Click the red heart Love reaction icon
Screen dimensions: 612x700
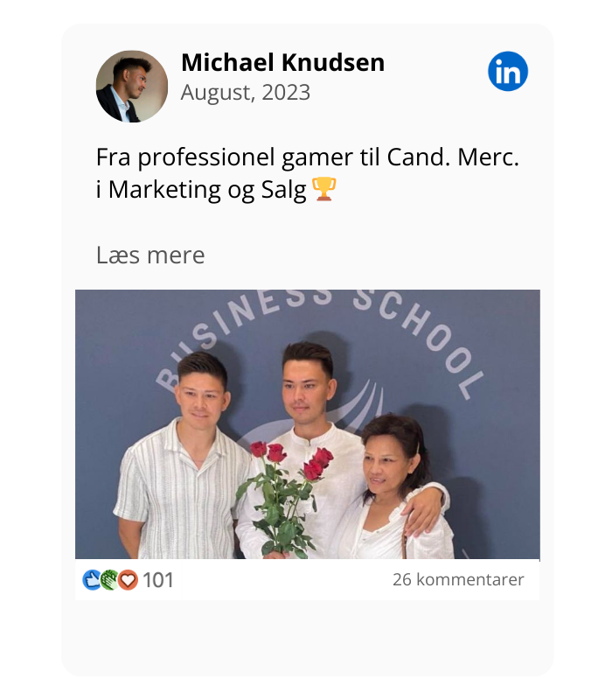coord(128,580)
